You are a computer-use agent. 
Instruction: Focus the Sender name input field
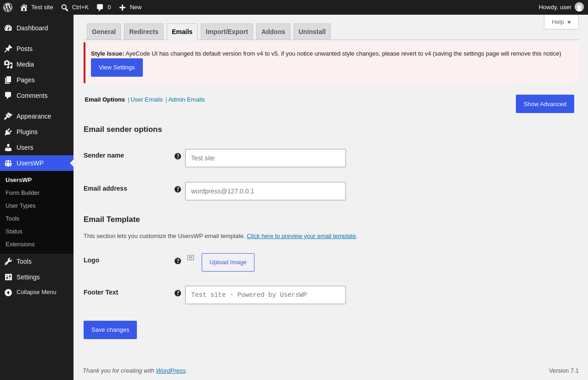tap(266, 158)
